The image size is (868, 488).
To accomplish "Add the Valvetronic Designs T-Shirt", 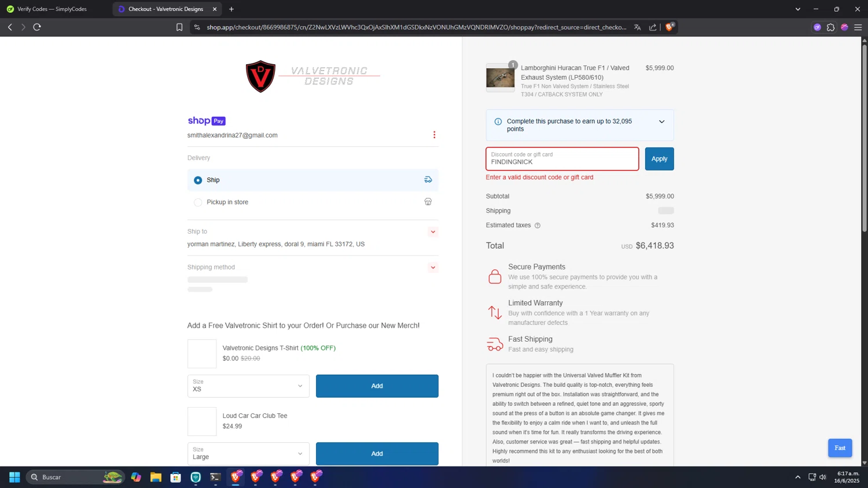I will [377, 386].
